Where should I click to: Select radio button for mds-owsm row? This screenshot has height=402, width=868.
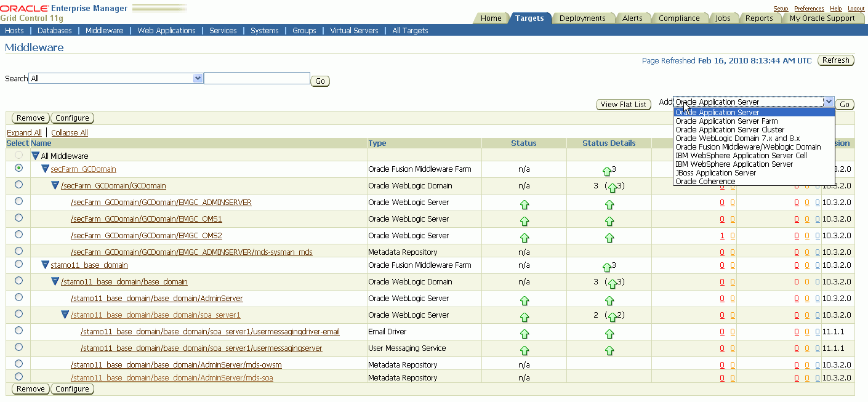[18, 364]
